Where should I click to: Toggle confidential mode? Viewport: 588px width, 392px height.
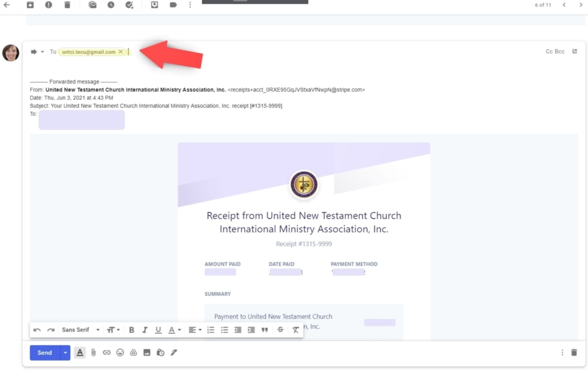[x=160, y=353]
